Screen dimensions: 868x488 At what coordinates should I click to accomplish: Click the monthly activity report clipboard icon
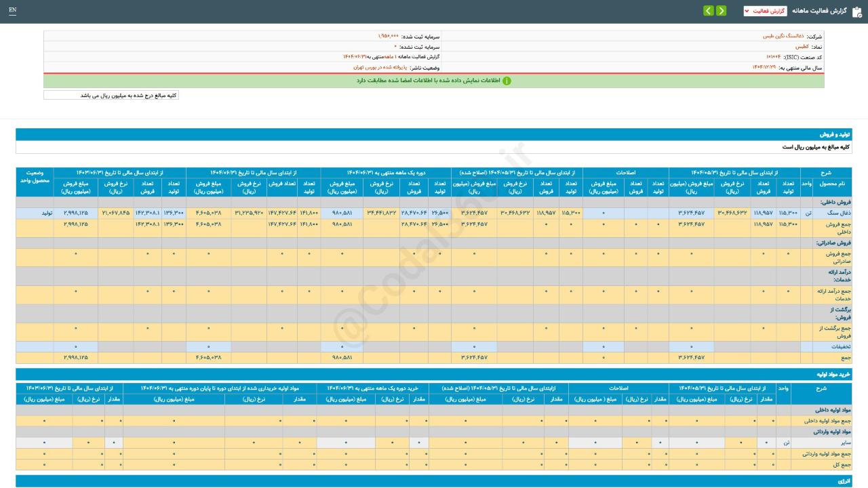point(857,11)
